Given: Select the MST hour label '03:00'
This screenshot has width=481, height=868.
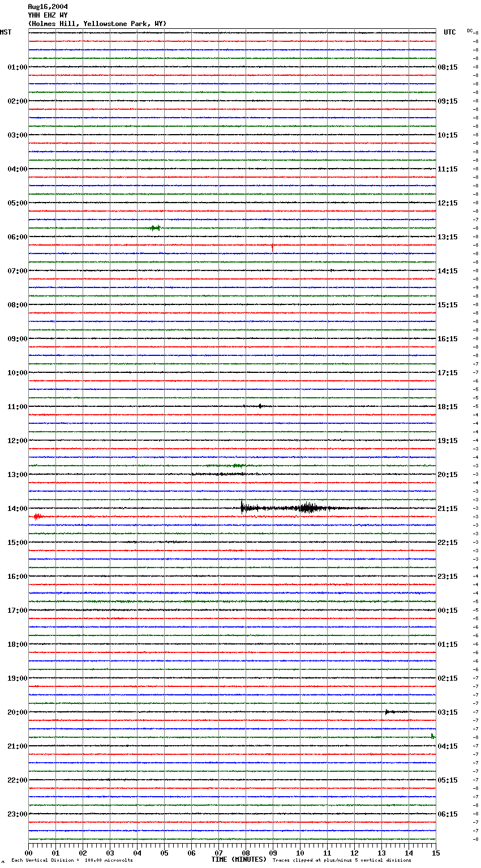Looking at the screenshot, I should point(18,135).
